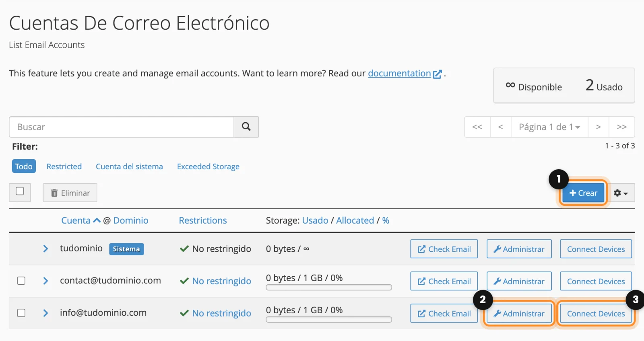Image resolution: width=644 pixels, height=341 pixels.
Task: Sort by the Restrictions column header
Action: [203, 220]
